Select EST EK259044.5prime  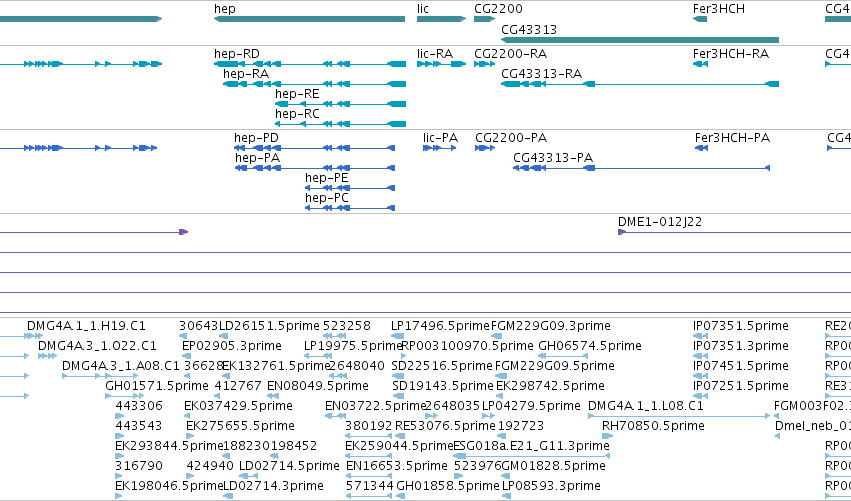[x=369, y=456]
